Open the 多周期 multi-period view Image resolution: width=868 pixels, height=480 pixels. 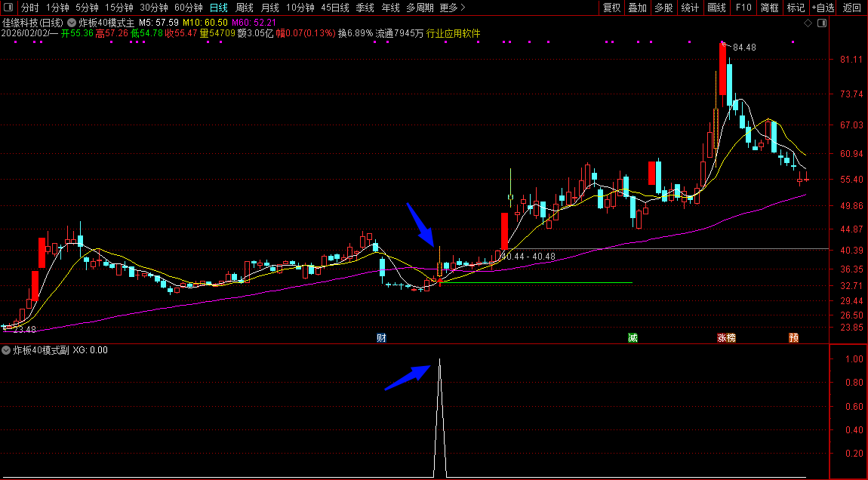coord(420,8)
